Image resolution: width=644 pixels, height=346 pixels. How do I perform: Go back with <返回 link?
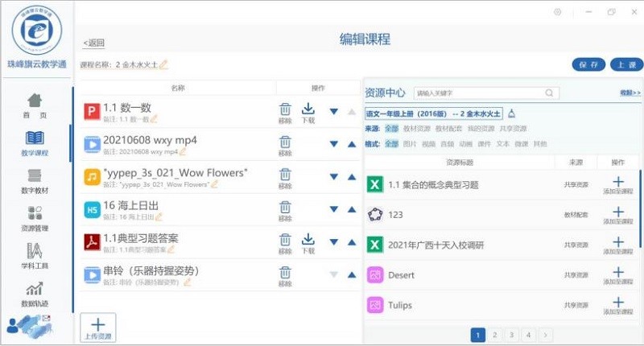tap(93, 43)
